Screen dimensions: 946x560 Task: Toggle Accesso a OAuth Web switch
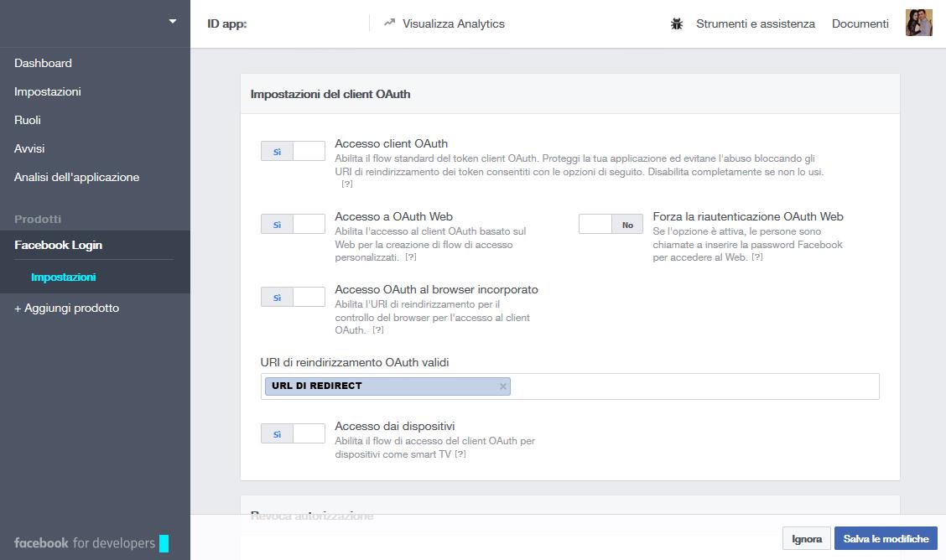[293, 224]
